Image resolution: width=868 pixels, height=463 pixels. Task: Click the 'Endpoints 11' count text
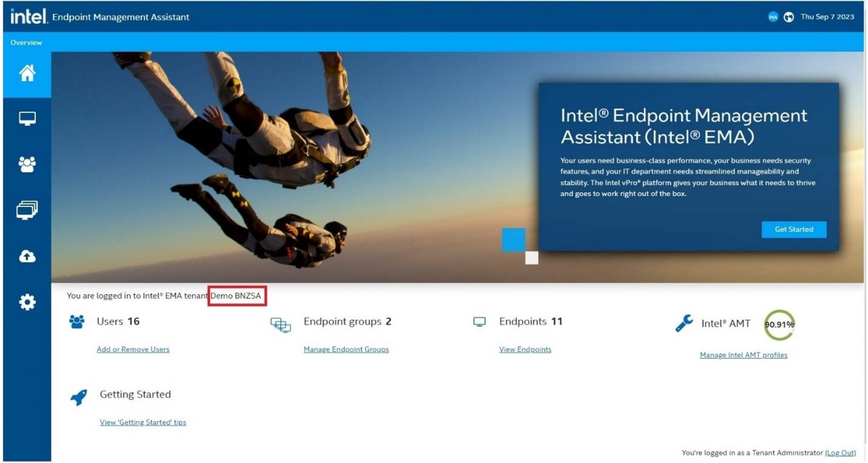(531, 321)
